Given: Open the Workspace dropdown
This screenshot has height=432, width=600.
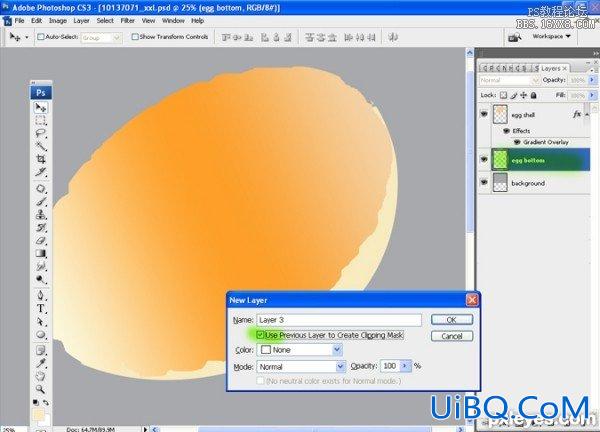Looking at the screenshot, I should 551,36.
